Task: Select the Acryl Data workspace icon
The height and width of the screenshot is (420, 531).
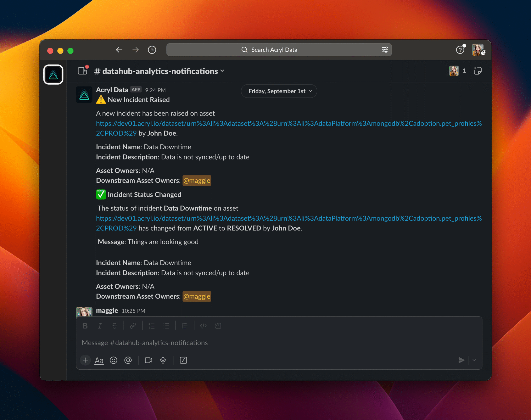Action: coord(53,74)
